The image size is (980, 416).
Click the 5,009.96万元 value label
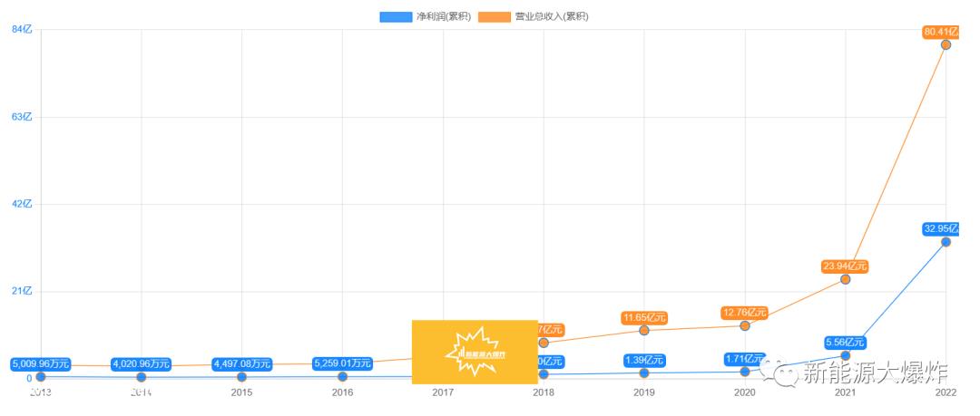41,363
